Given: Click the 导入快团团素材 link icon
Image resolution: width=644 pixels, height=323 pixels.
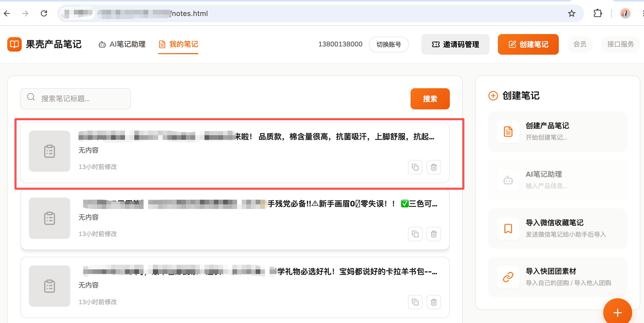Looking at the screenshot, I should click(x=508, y=277).
